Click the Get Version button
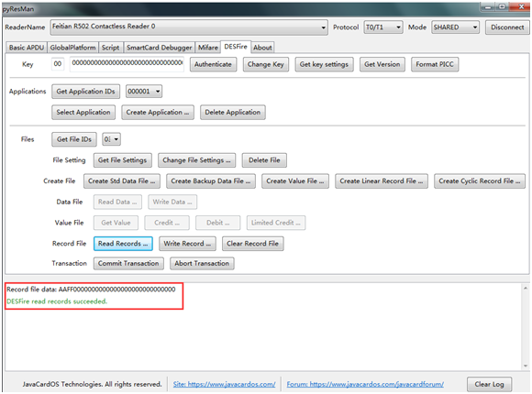Screen dimensions: 532x394 click(x=382, y=64)
